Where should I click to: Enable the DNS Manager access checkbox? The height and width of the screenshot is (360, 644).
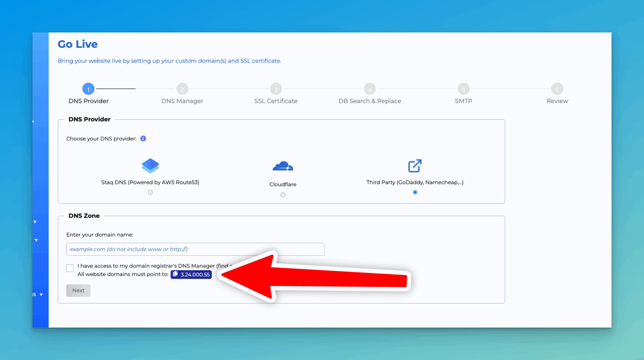coord(70,268)
